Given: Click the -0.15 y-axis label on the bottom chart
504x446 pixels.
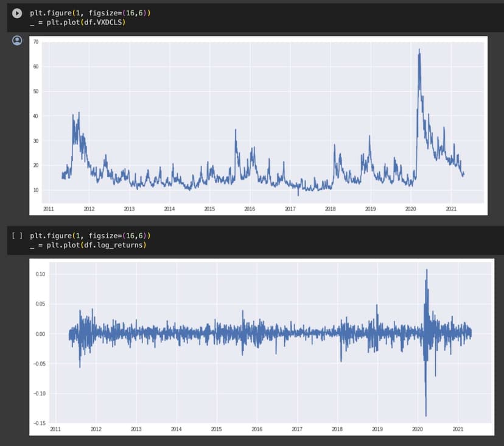Looking at the screenshot, I should pyautogui.click(x=40, y=423).
